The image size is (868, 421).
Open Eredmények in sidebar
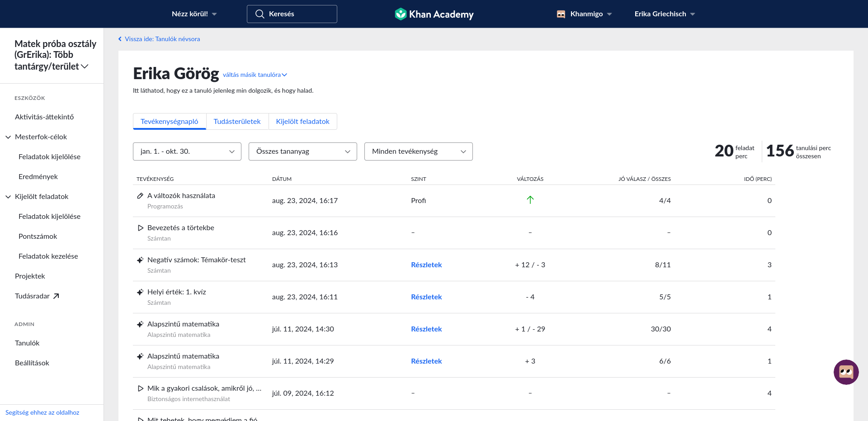pyautogui.click(x=38, y=176)
